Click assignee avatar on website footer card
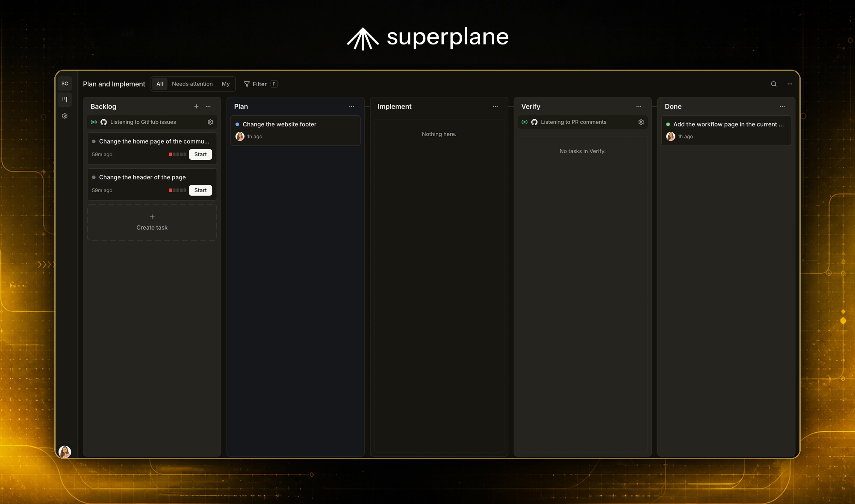This screenshot has width=855, height=504. coord(240,137)
